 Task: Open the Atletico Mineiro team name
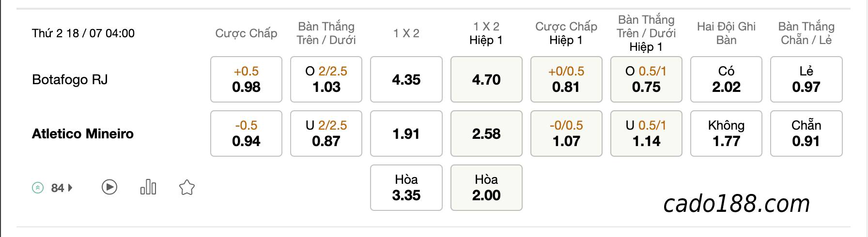pos(83,134)
